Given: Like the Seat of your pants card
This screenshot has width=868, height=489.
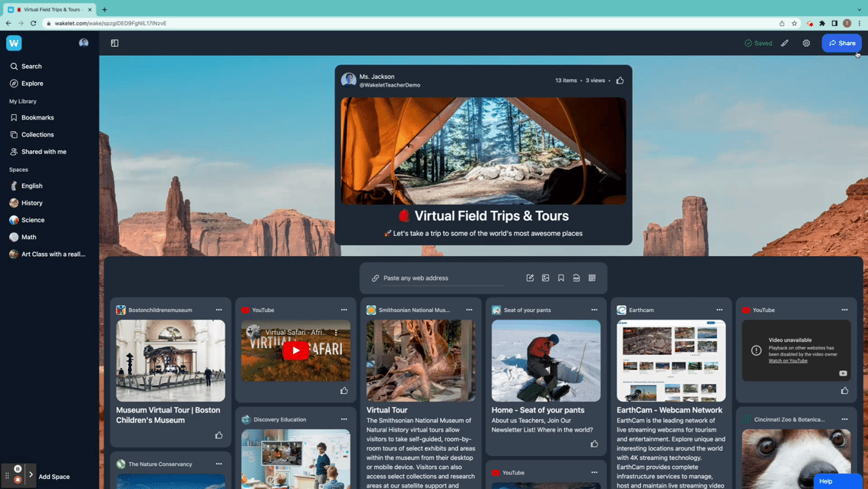Looking at the screenshot, I should pyautogui.click(x=594, y=444).
